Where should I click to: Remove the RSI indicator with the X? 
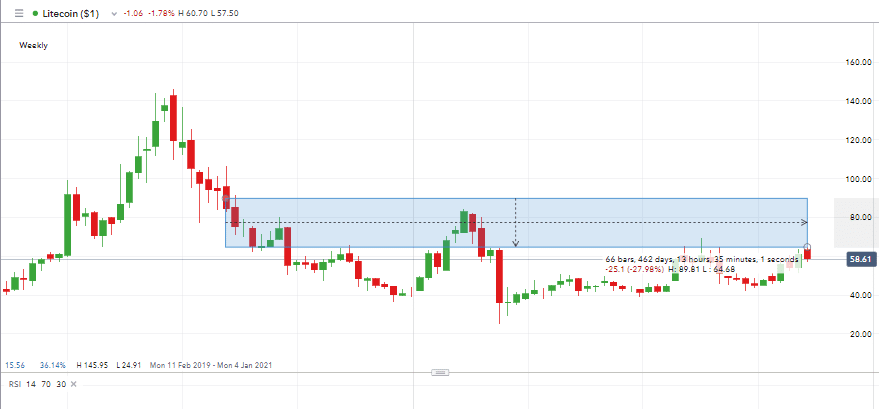click(x=74, y=384)
